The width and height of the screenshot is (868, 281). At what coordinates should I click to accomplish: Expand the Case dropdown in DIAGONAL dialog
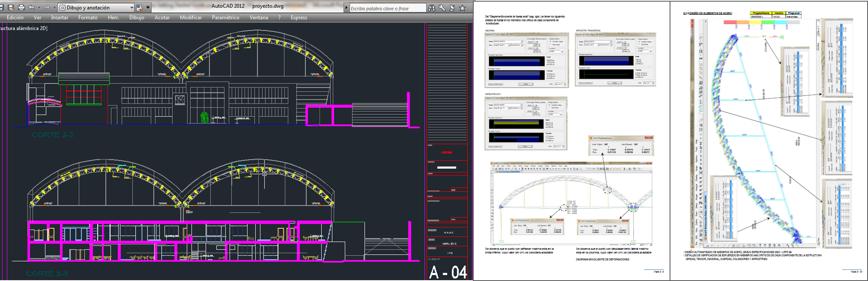[522, 42]
